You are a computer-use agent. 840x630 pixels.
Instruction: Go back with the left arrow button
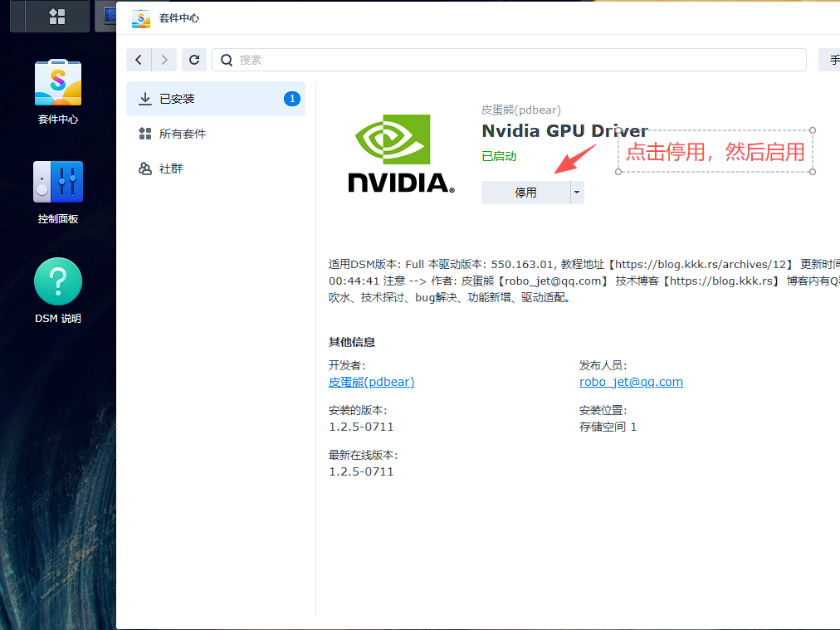pos(139,60)
